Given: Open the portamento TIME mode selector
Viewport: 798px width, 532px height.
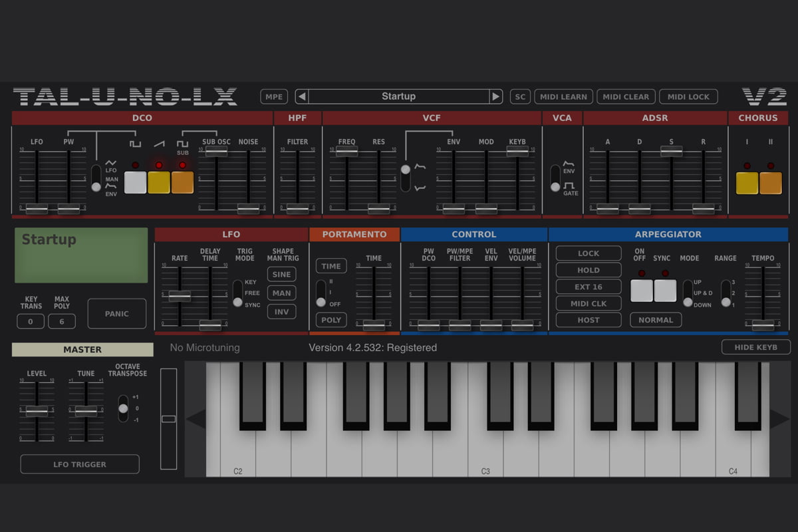Looking at the screenshot, I should pos(331,266).
